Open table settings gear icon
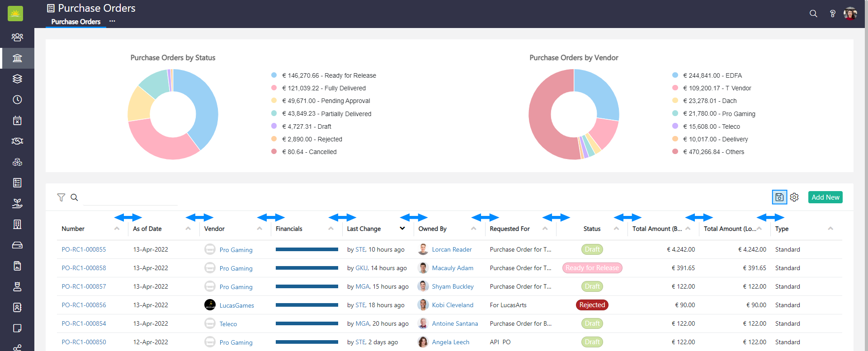 point(794,197)
